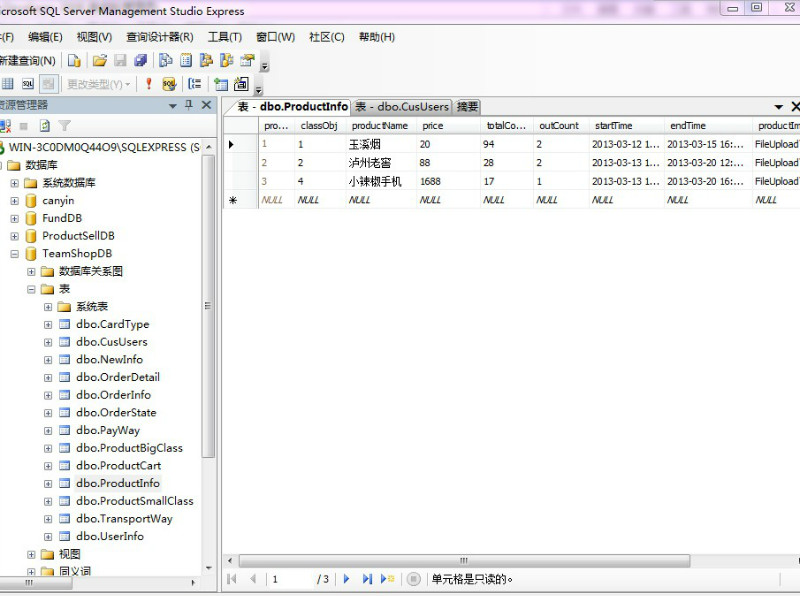Open the active tab list dropdown arrow

[x=778, y=107]
